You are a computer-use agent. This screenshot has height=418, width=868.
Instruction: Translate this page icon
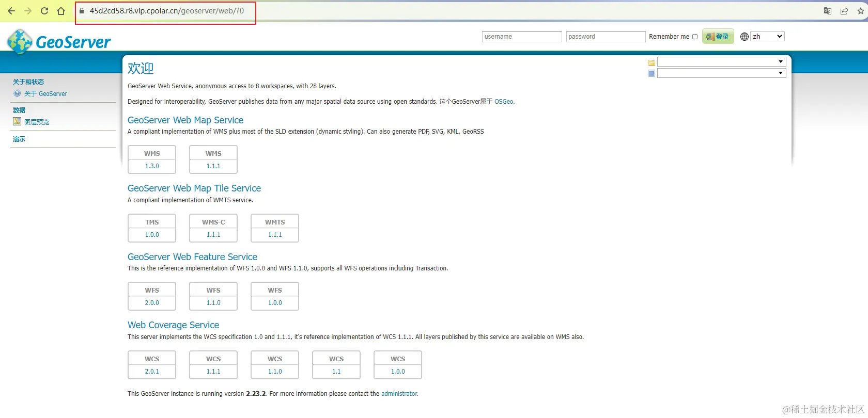click(828, 11)
